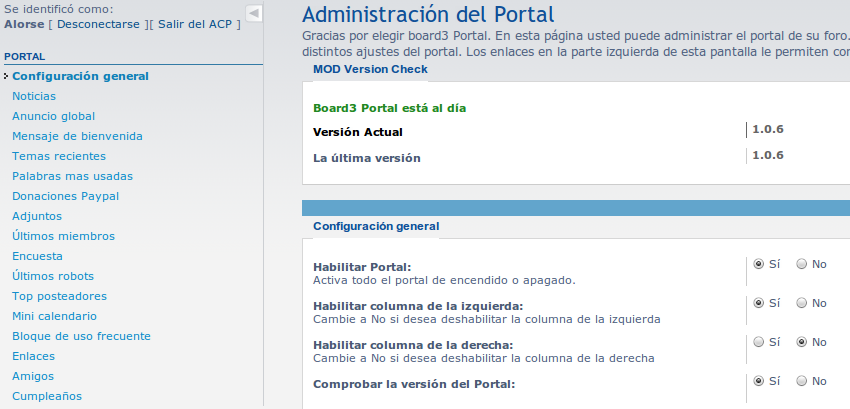
Task: Open Donaciones Paypal settings
Action: click(x=65, y=196)
